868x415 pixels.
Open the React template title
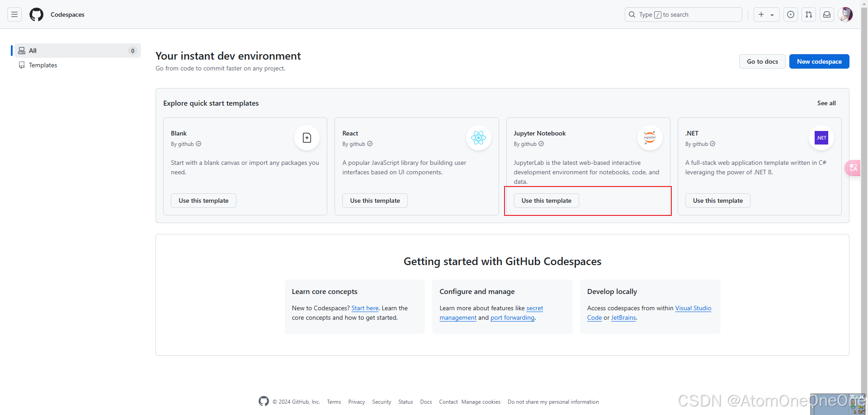tap(350, 133)
